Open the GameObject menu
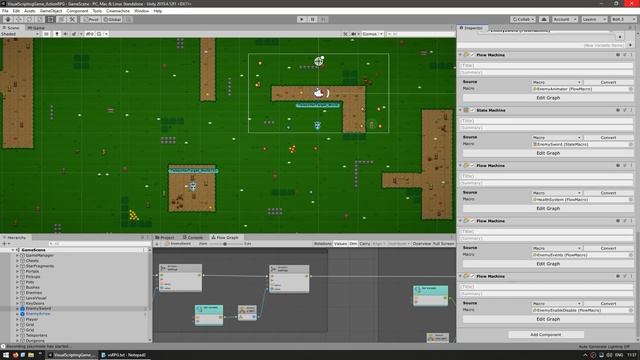Image resolution: width=640 pixels, height=360 pixels. tap(51, 11)
